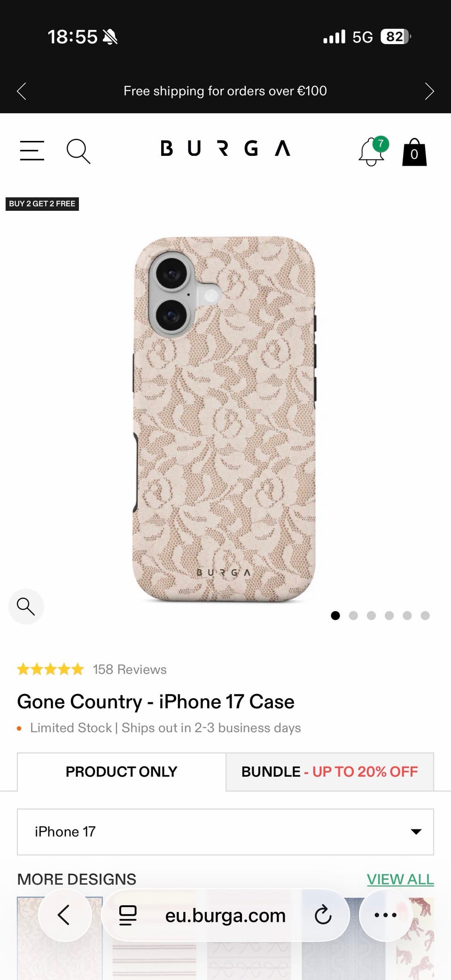Tap the BURGA logo
Screen dimensions: 451x980
(225, 148)
